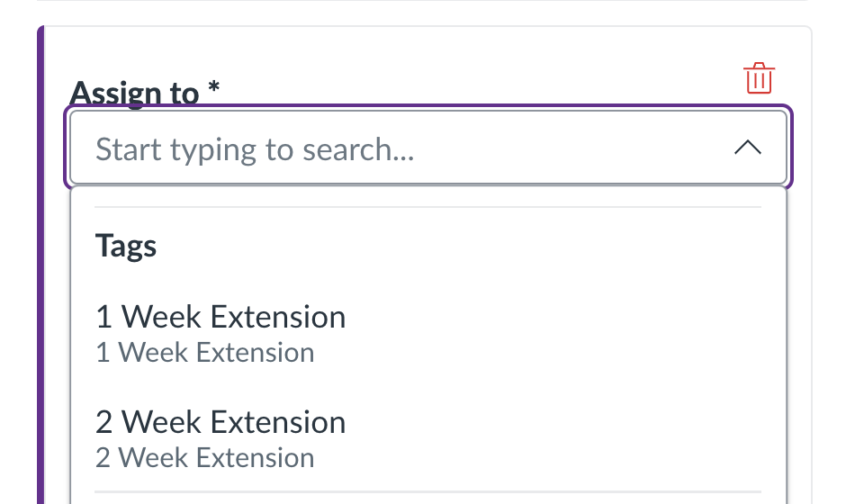Delete this assignment card with trash icon
Image resolution: width=846 pixels, height=504 pixels.
coord(759,78)
